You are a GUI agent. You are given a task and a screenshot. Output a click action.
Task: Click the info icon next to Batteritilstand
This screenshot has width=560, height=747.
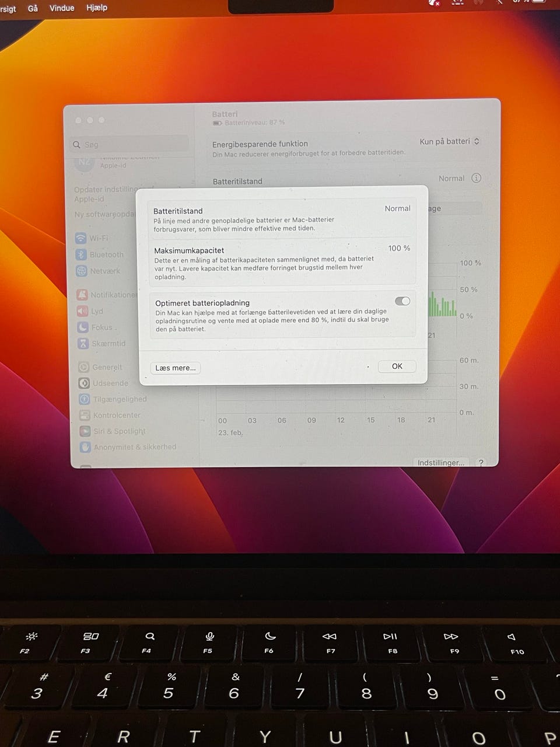pos(476,178)
